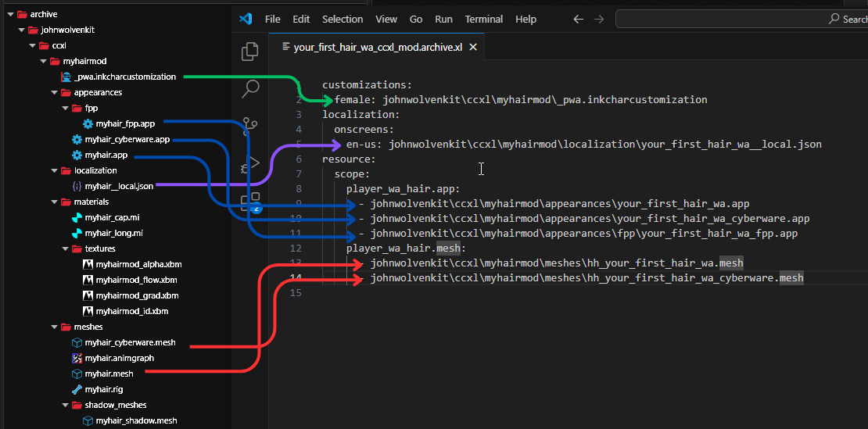Click the VS Code logo icon

[246, 19]
